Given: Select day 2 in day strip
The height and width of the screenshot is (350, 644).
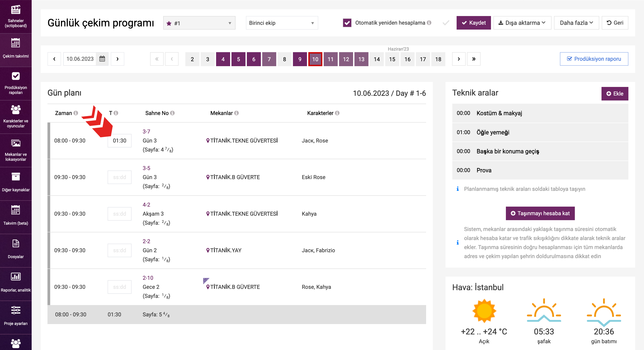Looking at the screenshot, I should tap(192, 59).
